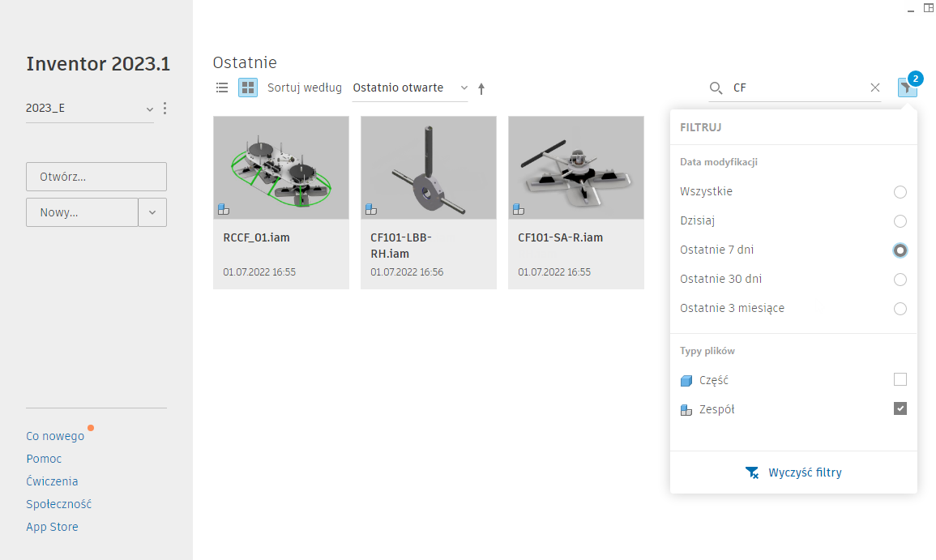Click assembly icon on CF101-SA-R.iam thumbnail
Image resolution: width=936 pixels, height=560 pixels.
519,210
